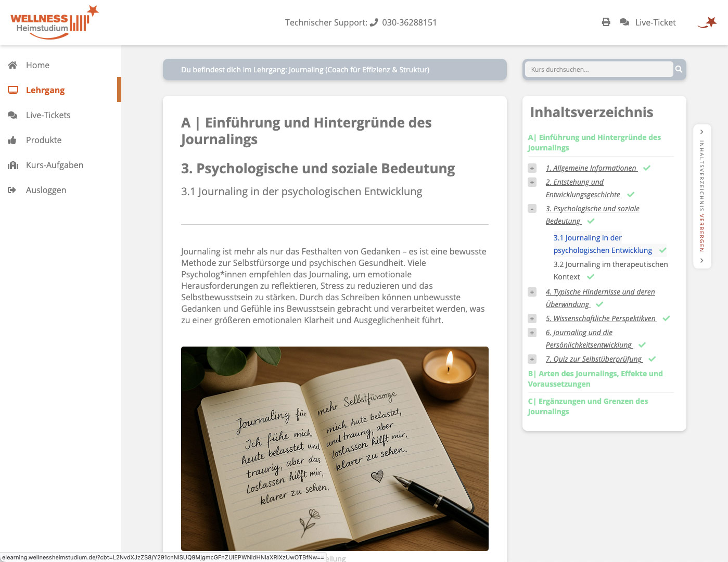Click the search magnifier icon
This screenshot has width=728, height=562.
pos(679,69)
